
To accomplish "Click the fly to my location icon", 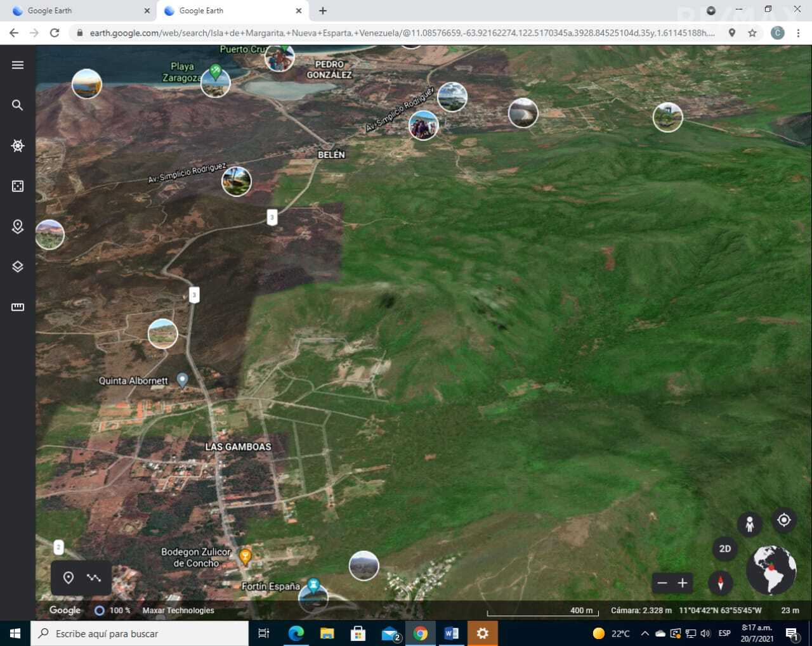I will [x=784, y=520].
